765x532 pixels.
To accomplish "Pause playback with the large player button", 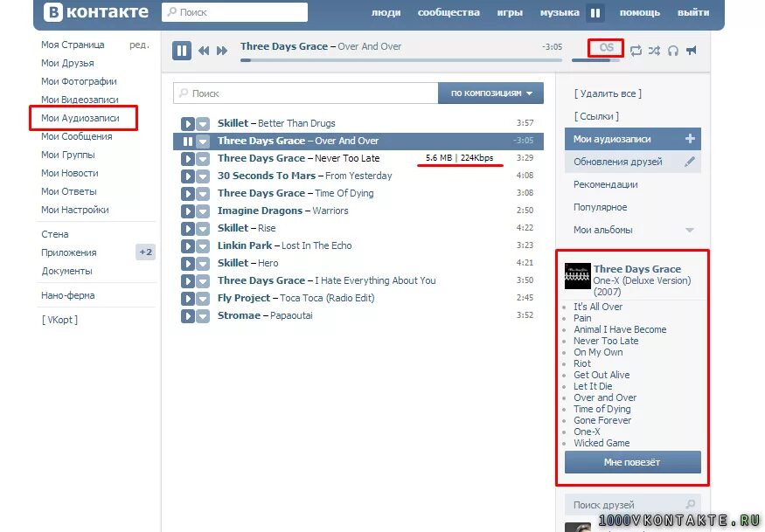I will click(x=182, y=50).
